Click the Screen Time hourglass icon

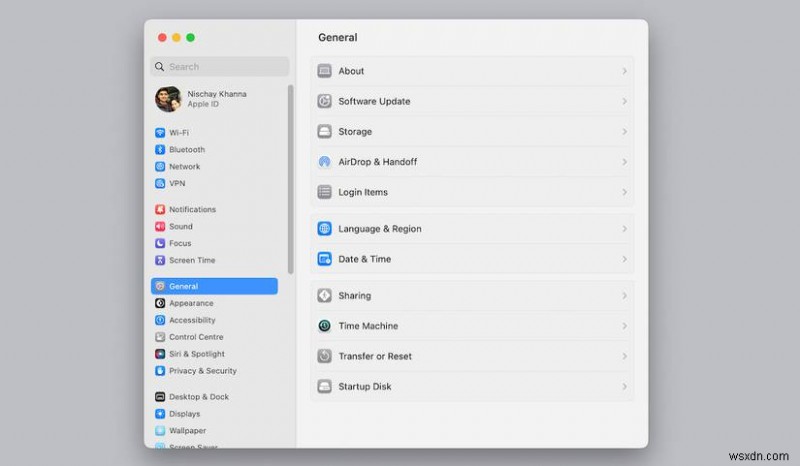160,260
